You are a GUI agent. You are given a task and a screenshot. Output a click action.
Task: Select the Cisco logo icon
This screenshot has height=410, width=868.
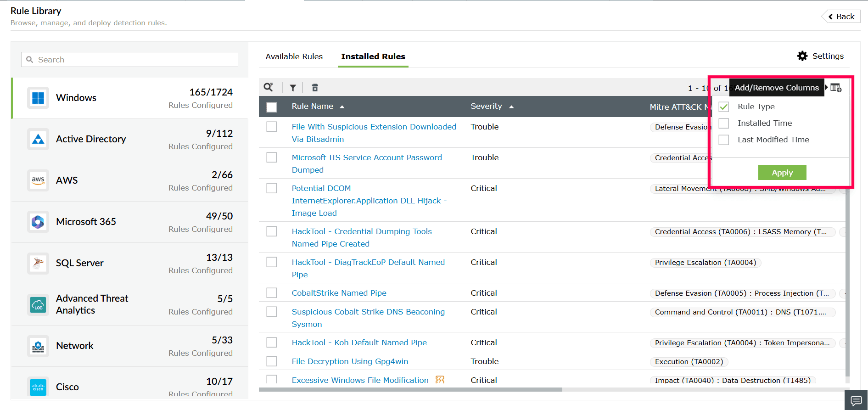point(38,387)
